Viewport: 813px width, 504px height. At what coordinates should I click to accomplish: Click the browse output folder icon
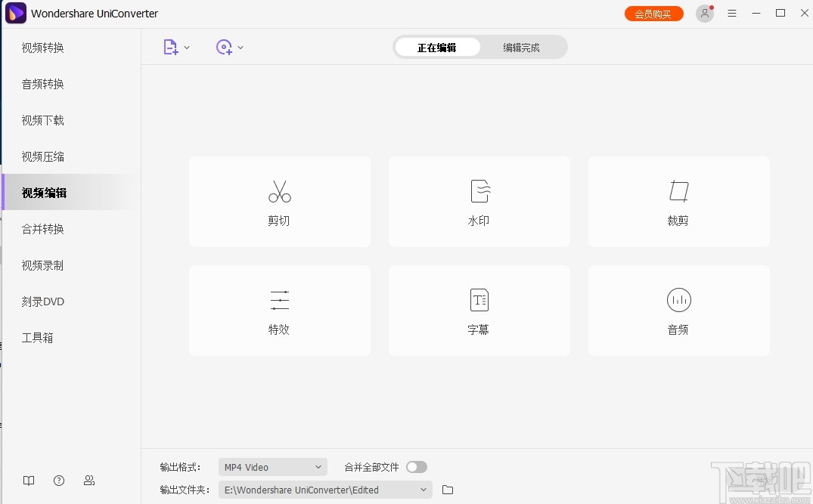[x=446, y=490]
